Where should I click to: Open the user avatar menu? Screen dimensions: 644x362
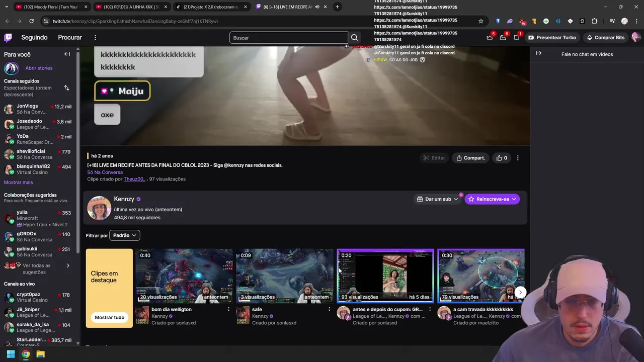pyautogui.click(x=636, y=38)
